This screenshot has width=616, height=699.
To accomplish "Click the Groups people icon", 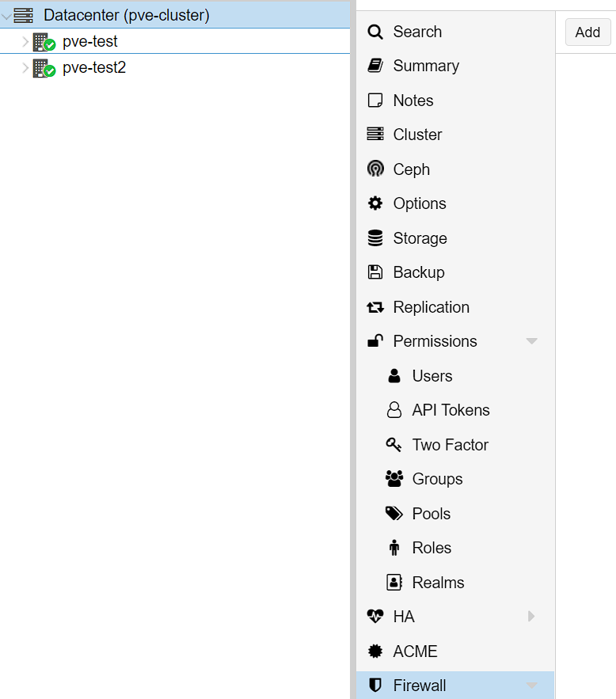I will coord(394,479).
